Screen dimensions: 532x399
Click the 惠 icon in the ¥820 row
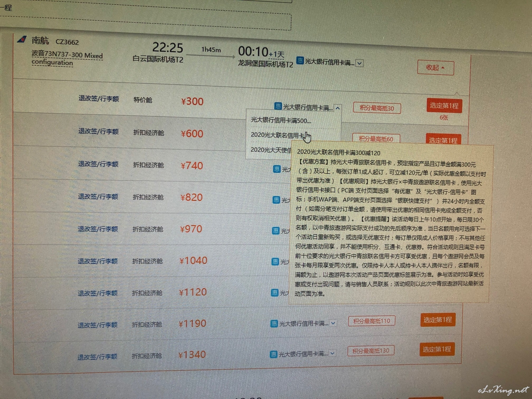276,200
